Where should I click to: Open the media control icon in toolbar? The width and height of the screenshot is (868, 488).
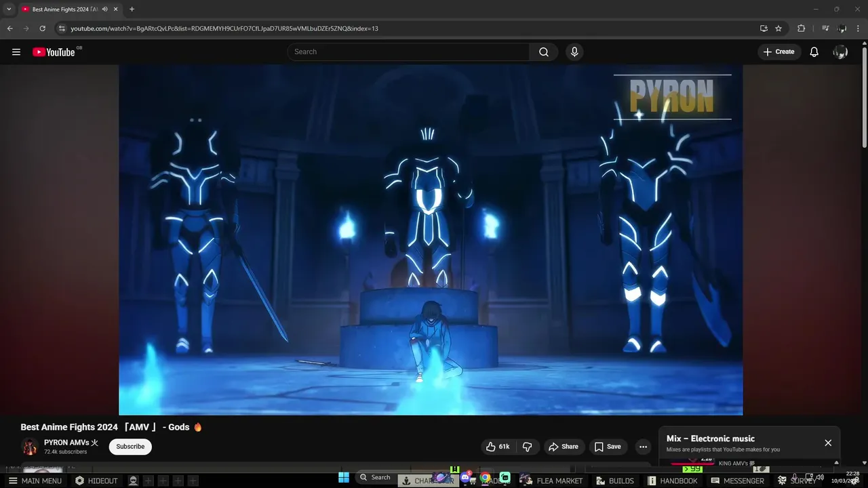(825, 28)
